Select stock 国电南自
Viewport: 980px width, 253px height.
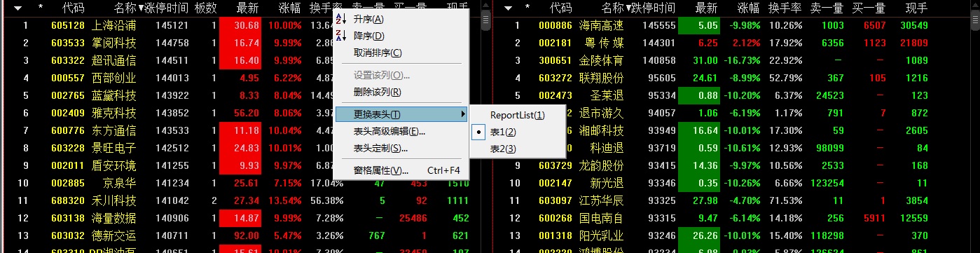point(601,218)
